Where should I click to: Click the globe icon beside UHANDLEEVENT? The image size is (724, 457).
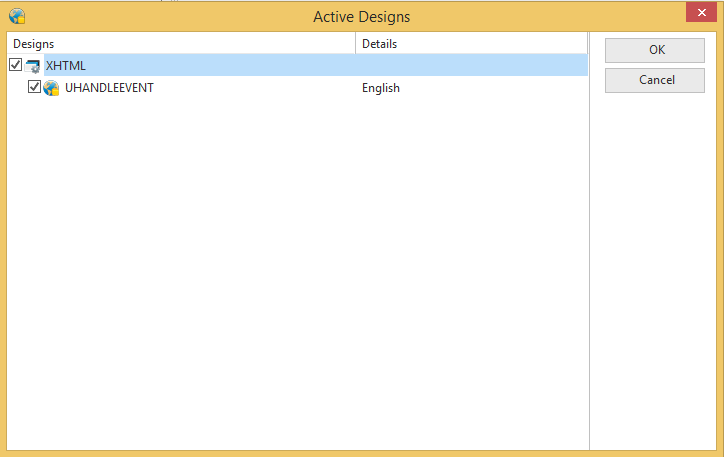[x=51, y=88]
